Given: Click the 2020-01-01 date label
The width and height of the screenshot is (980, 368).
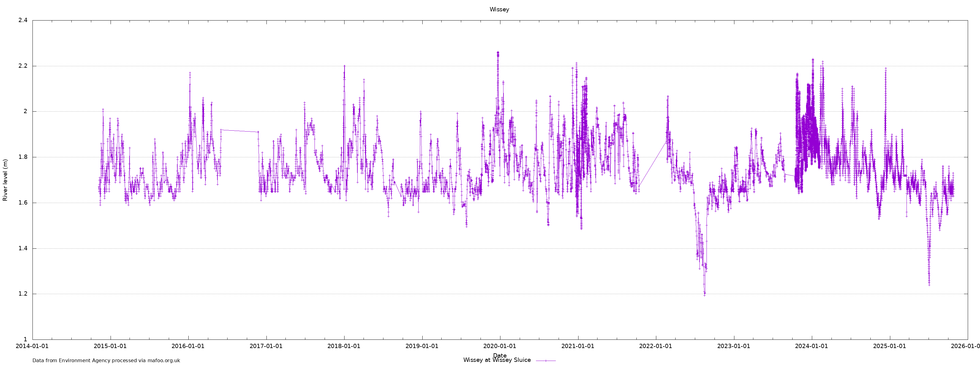Looking at the screenshot, I should [x=499, y=346].
